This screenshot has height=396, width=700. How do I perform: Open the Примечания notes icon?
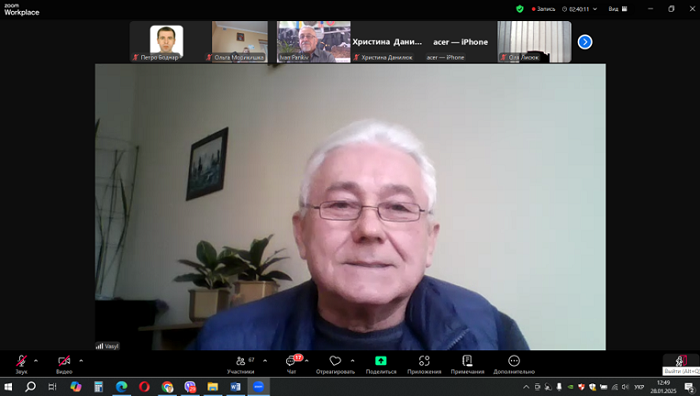467,364
